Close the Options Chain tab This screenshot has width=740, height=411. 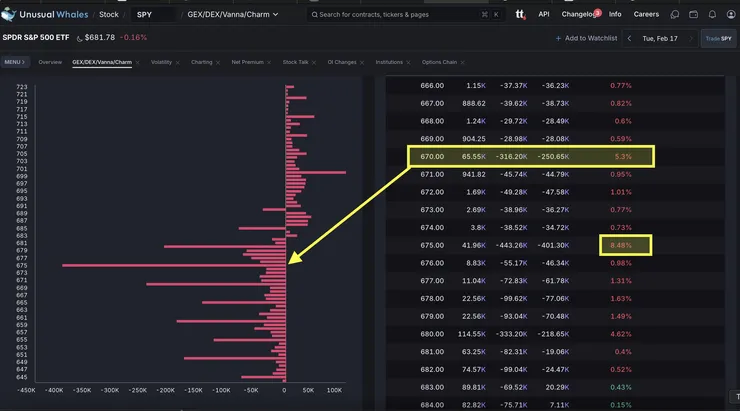[462, 63]
